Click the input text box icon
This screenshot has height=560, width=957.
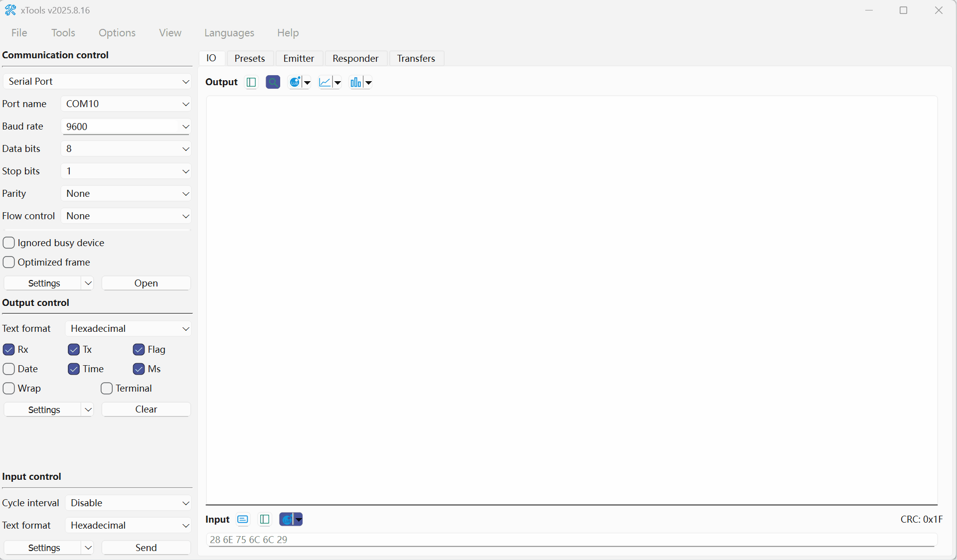coord(243,520)
